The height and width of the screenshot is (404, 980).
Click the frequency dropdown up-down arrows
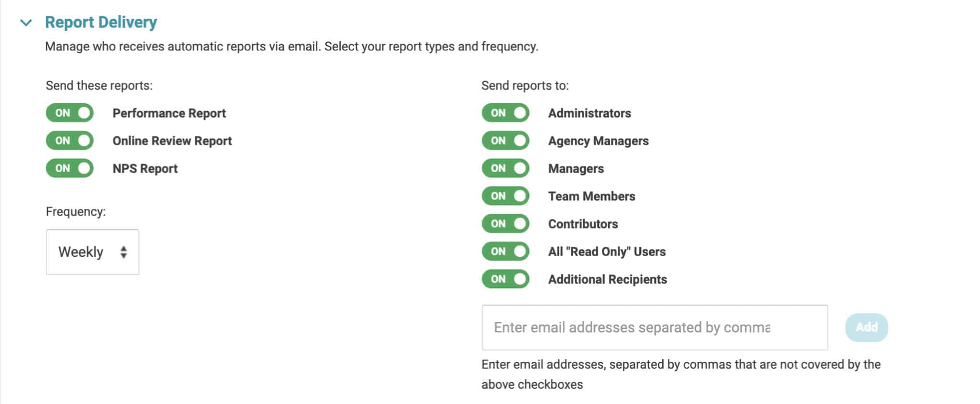123,252
